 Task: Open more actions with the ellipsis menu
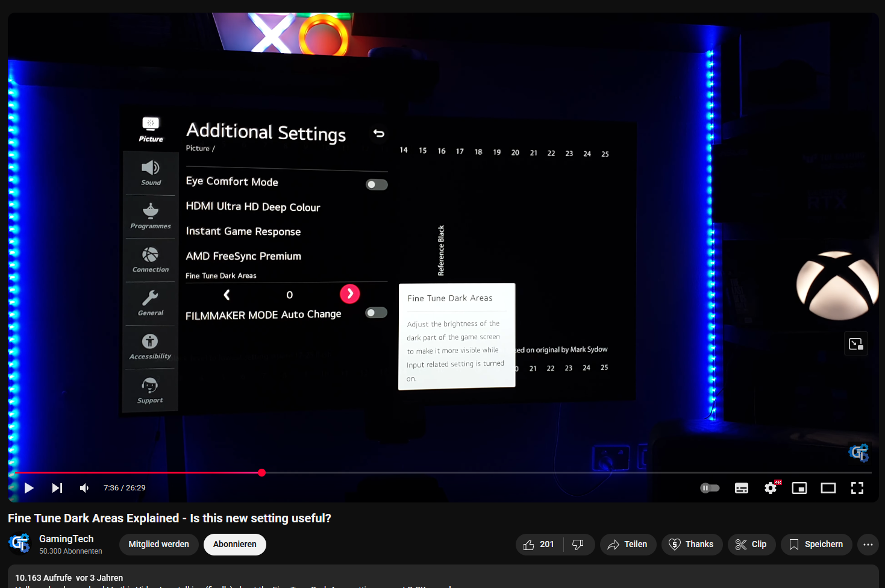tap(868, 544)
